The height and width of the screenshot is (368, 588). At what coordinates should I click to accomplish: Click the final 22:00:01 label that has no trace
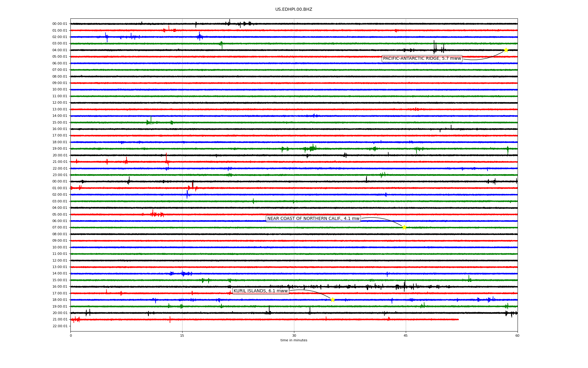coord(60,326)
